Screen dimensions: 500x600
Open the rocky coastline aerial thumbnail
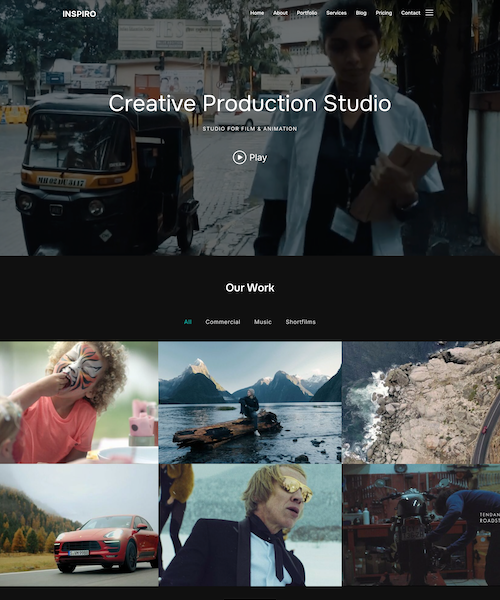click(x=421, y=402)
